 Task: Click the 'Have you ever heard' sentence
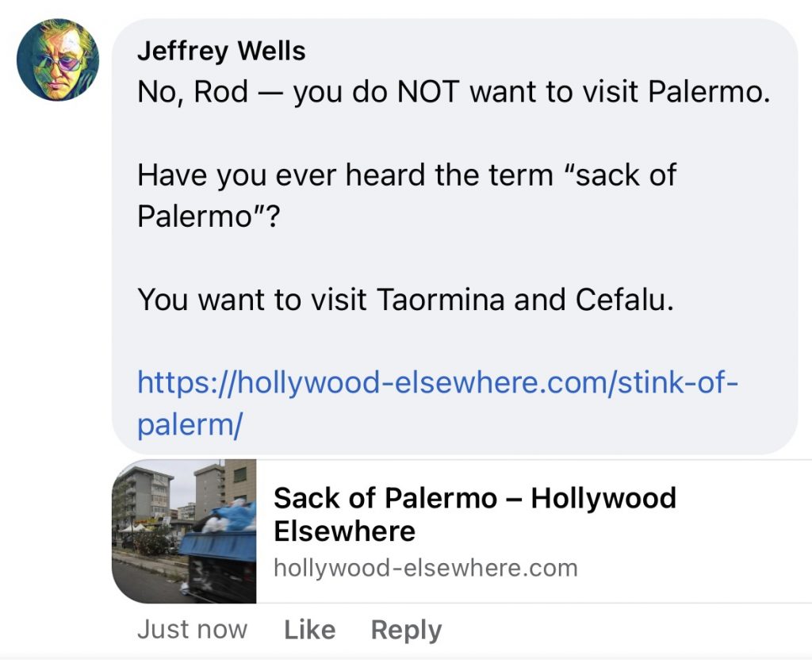(406, 175)
